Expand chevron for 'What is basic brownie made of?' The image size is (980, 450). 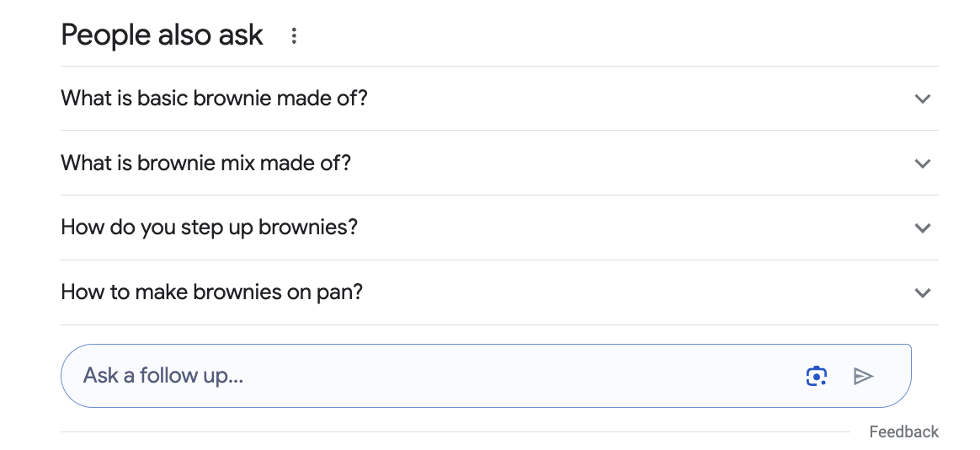coord(923,99)
